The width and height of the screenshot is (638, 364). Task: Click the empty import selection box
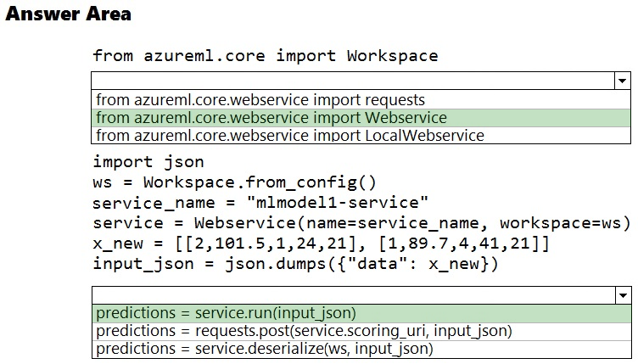353,81
